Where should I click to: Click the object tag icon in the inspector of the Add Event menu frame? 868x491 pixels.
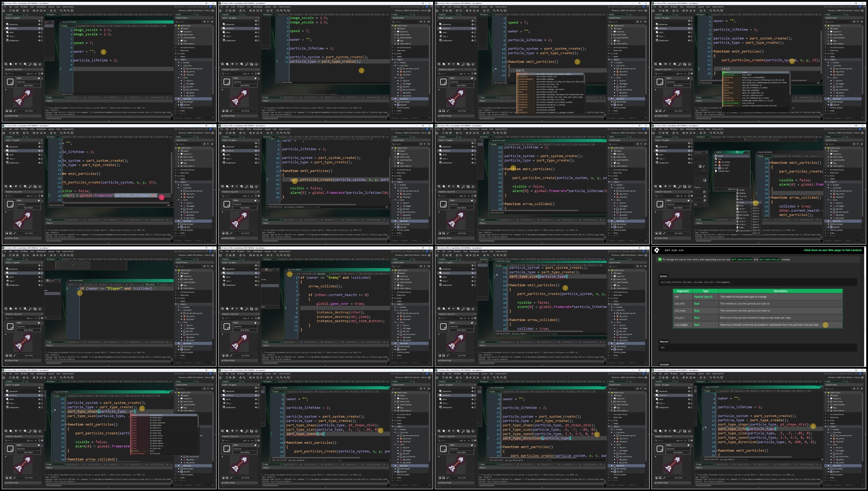point(688,201)
